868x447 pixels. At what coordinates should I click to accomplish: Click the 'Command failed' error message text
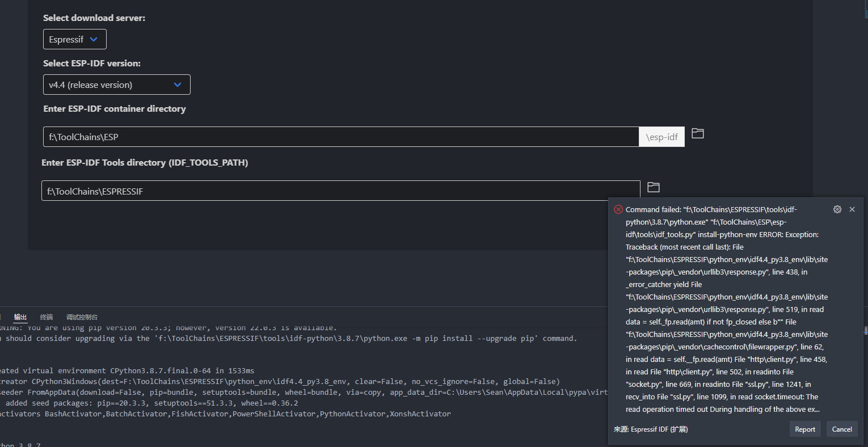[x=727, y=309]
